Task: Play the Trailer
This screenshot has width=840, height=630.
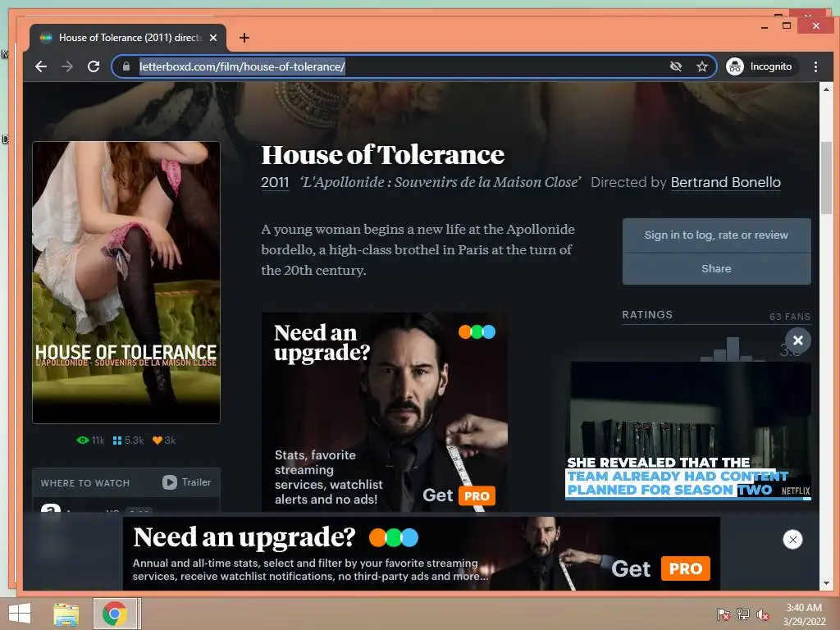Action: coord(187,482)
